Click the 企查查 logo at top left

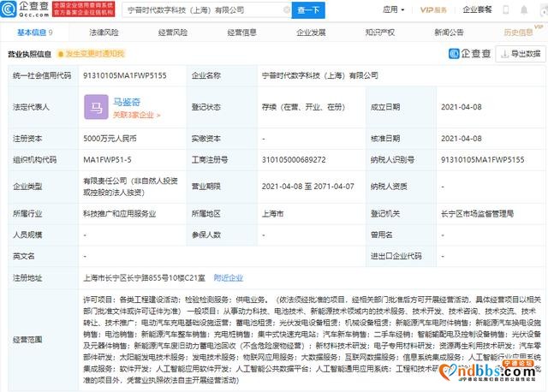25,9
